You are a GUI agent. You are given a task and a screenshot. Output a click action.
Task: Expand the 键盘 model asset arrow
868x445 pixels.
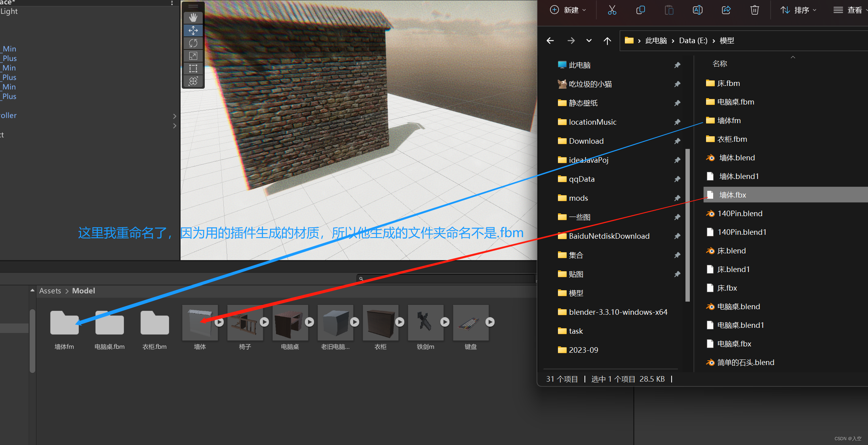490,322
